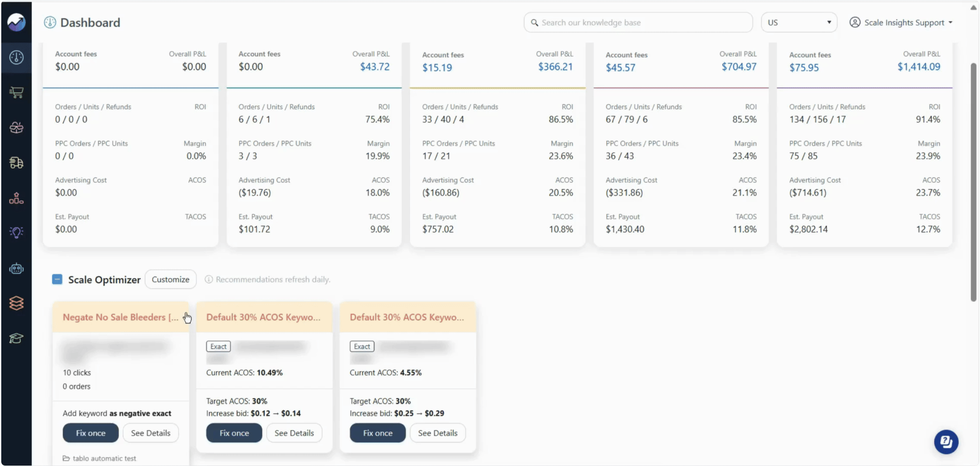
Task: Open the delivery truck sidebar icon
Action: (x=16, y=163)
